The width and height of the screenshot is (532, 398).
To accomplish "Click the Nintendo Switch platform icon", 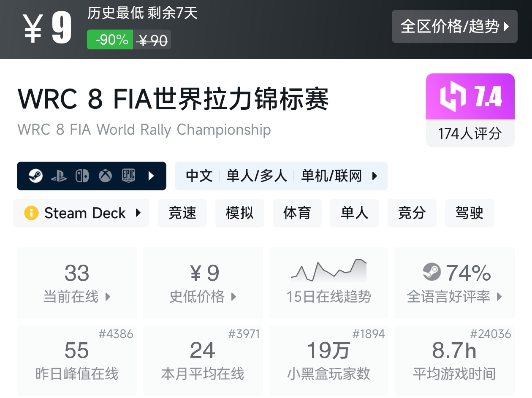I will [82, 176].
